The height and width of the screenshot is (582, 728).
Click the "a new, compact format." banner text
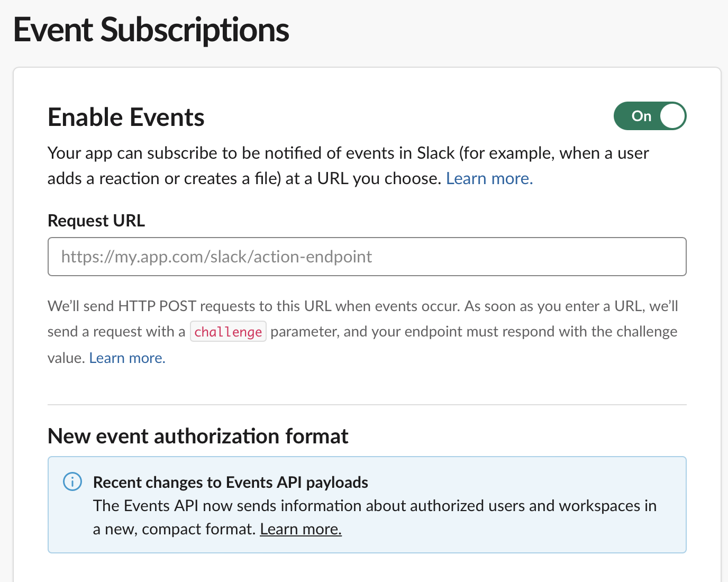(175, 529)
